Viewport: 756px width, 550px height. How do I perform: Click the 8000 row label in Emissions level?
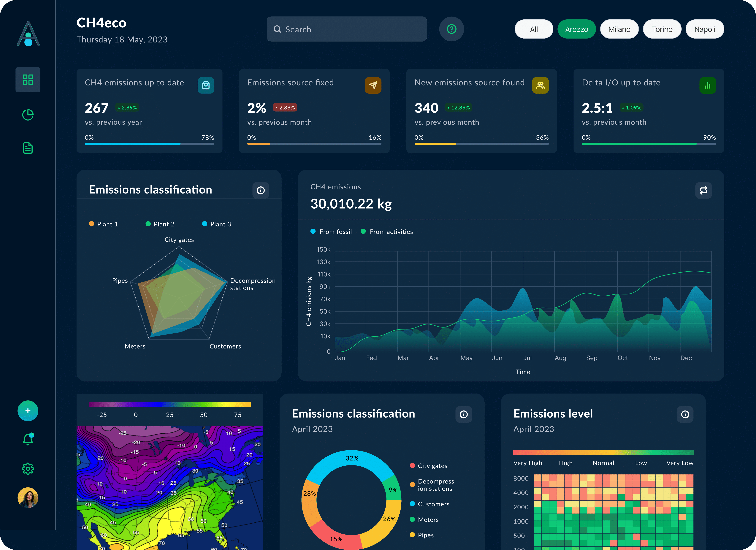pyautogui.click(x=521, y=478)
